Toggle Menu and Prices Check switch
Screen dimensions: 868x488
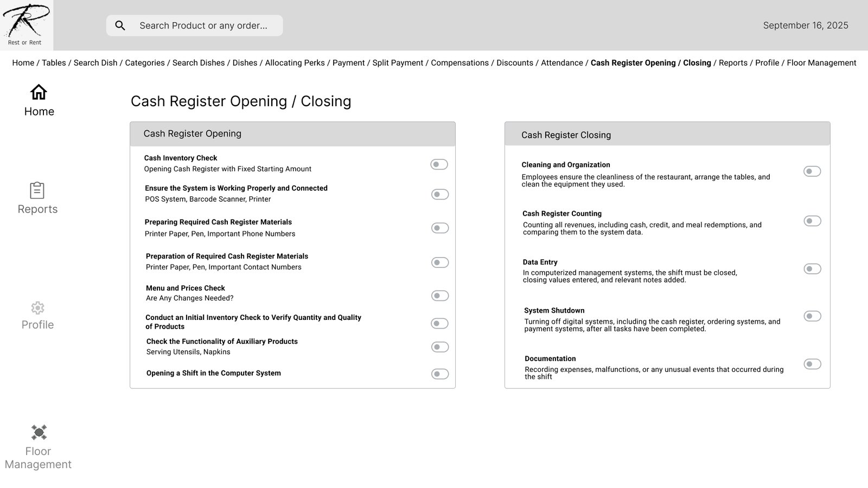(x=439, y=296)
